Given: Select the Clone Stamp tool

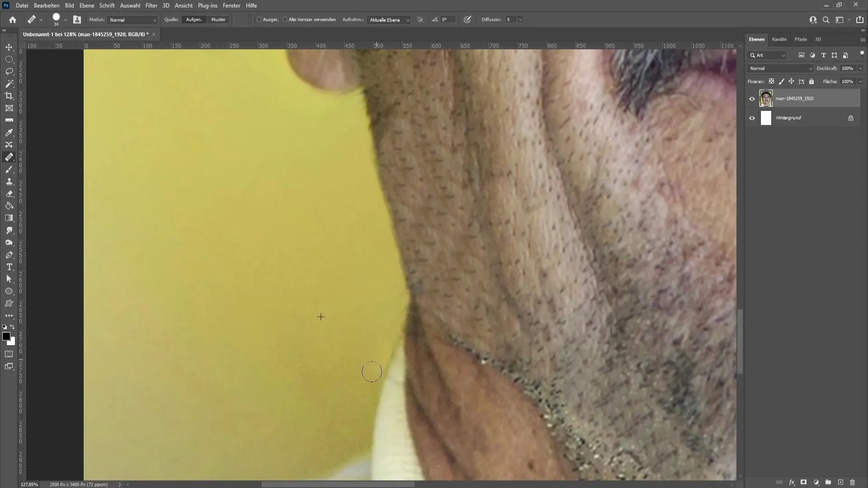Looking at the screenshot, I should coord(8,181).
